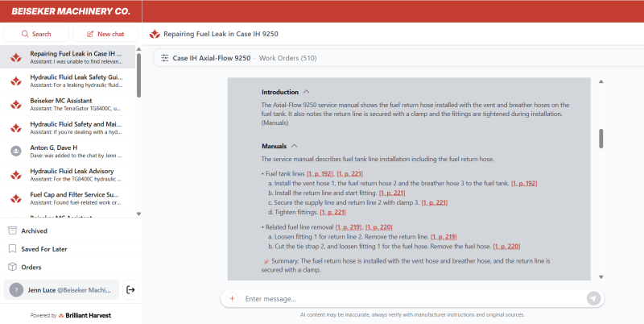Click the chat list scroll up arrow
Viewport: 644px width, 324px height.
(138, 49)
